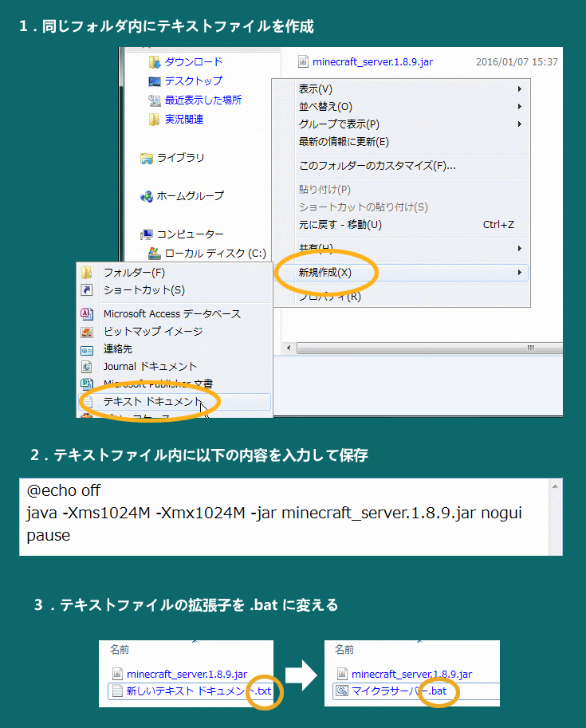
Task: Click the contact icon next to 連絡先
Action: pos(87,350)
